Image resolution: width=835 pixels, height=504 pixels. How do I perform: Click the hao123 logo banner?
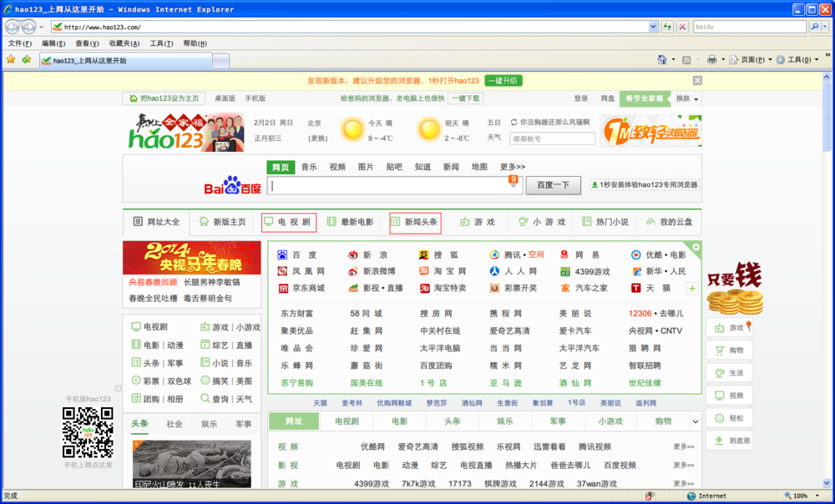[x=186, y=133]
